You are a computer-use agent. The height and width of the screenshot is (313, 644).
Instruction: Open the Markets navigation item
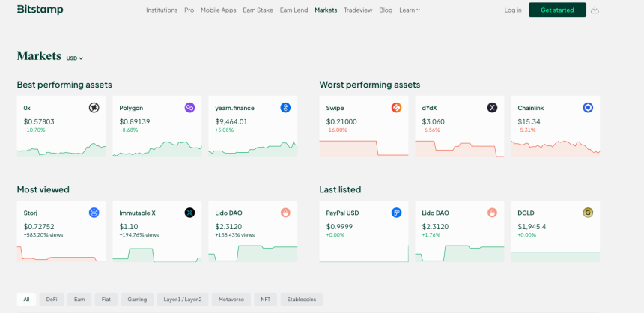(x=326, y=10)
